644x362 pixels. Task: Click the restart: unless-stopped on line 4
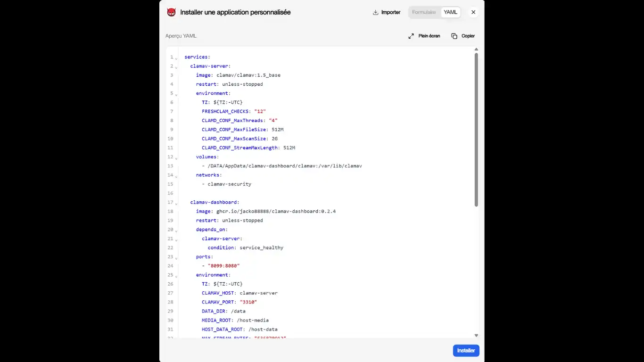(230, 84)
